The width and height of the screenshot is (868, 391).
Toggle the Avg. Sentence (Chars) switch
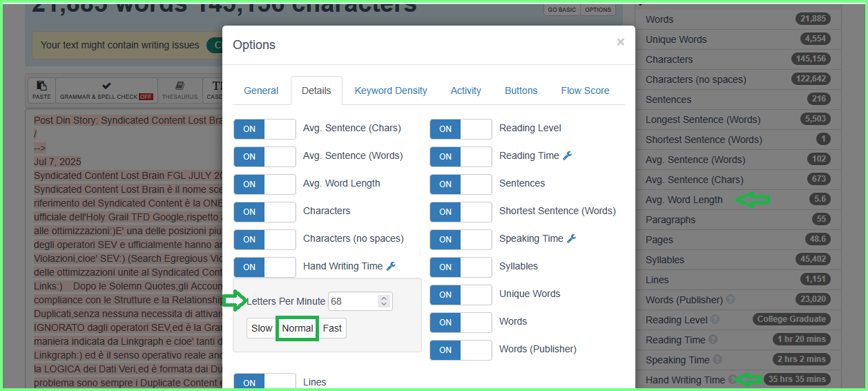(264, 128)
